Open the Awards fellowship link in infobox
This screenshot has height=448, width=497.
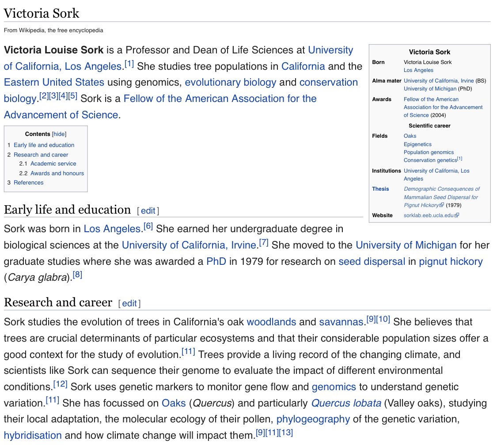tap(443, 107)
